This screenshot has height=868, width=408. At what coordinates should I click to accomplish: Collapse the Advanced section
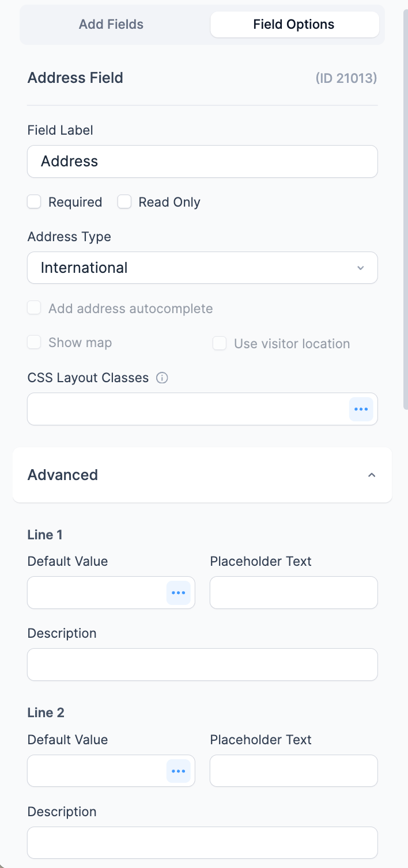[372, 475]
